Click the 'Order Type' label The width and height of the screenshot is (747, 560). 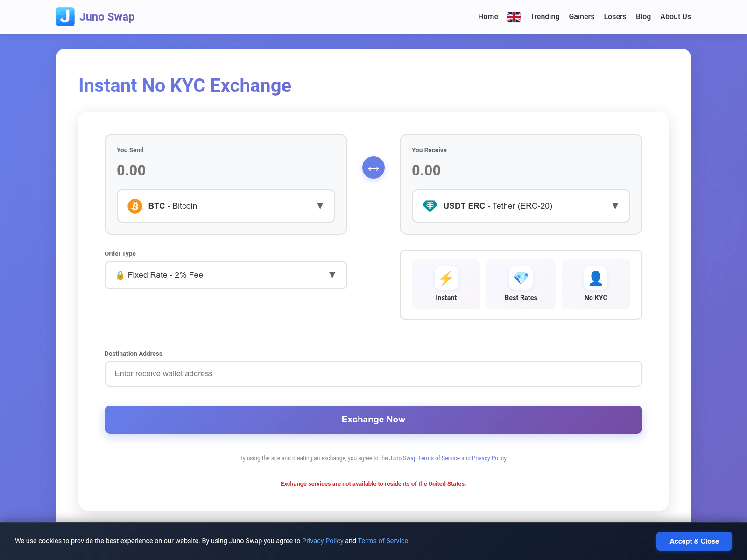click(x=120, y=254)
